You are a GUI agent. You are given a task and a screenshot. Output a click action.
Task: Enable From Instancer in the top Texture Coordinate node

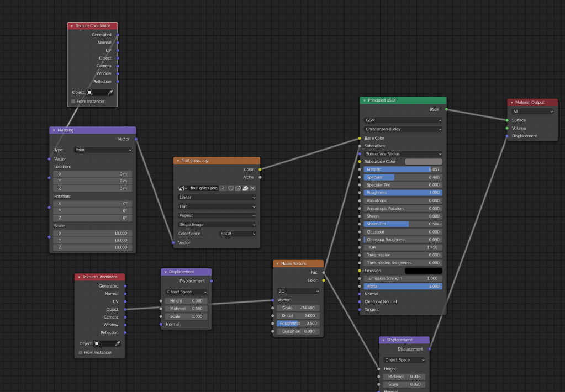pos(73,102)
